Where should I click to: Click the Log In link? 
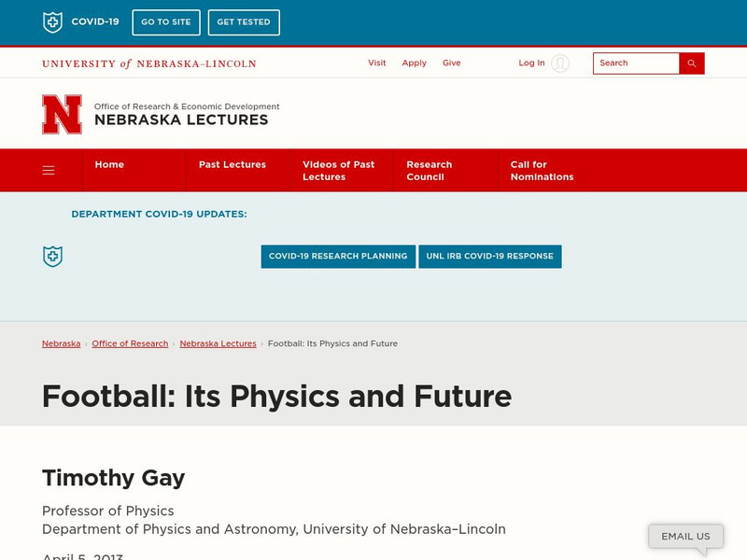tap(531, 63)
